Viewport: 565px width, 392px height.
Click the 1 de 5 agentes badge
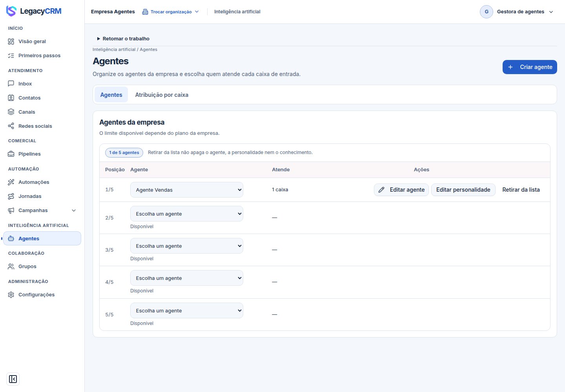click(124, 152)
